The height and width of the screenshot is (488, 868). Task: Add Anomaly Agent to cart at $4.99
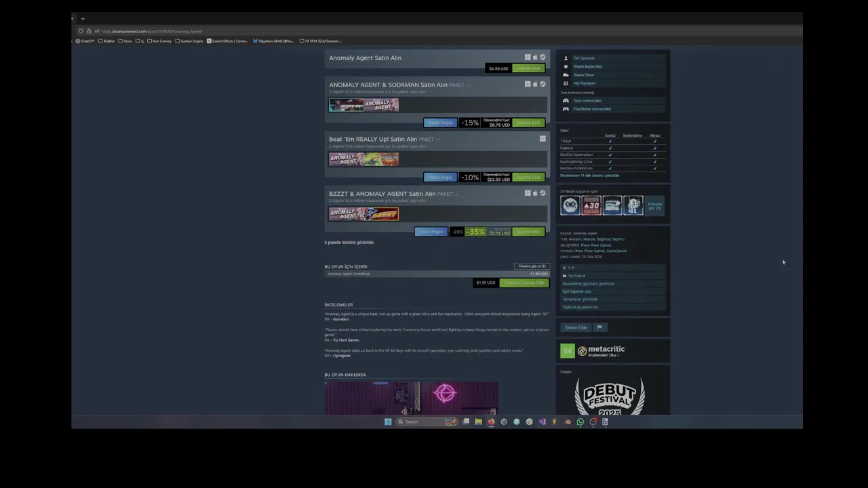tap(528, 68)
